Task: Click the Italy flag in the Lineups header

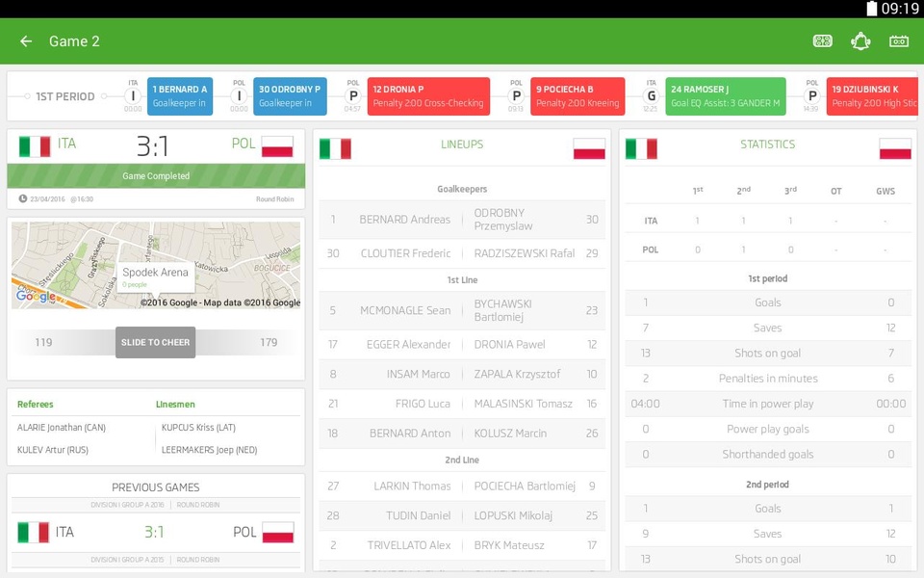Action: pyautogui.click(x=335, y=148)
